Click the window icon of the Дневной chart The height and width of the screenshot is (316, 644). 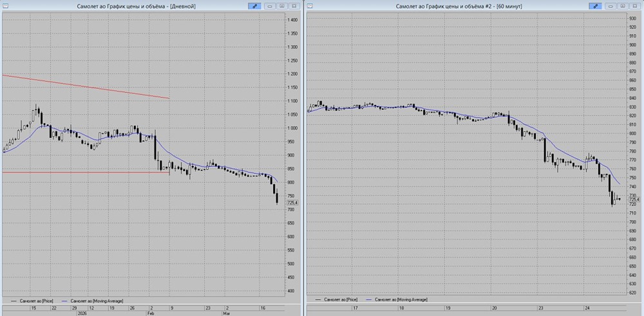(x=5, y=6)
